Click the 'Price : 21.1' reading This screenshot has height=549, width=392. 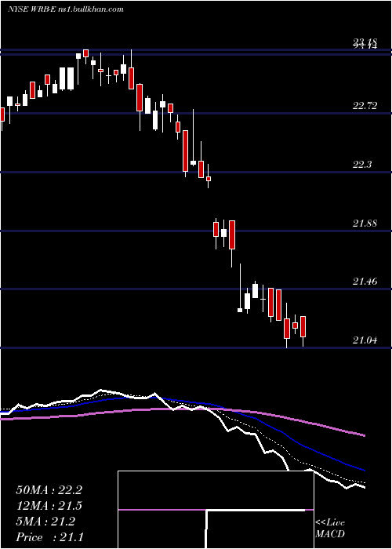tap(49, 536)
